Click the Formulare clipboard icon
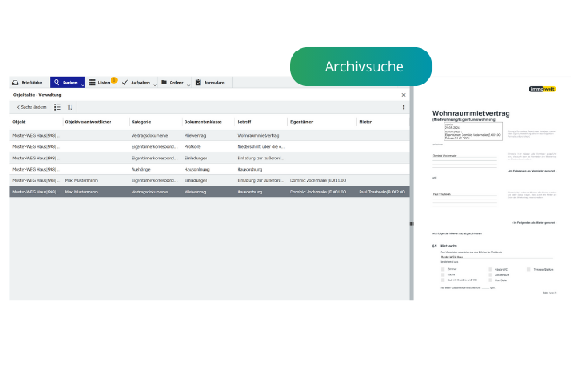 199,82
